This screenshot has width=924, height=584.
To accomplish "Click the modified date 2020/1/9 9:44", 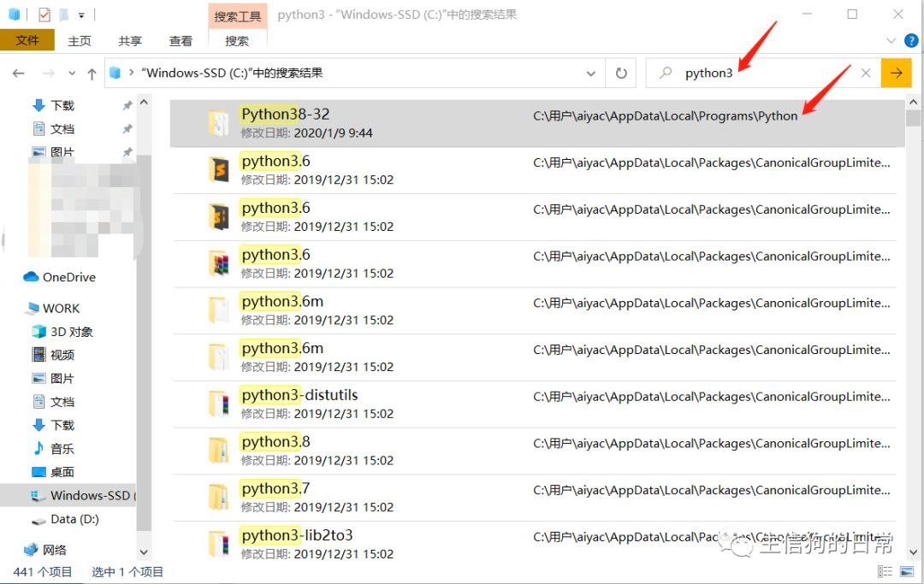I will [333, 133].
